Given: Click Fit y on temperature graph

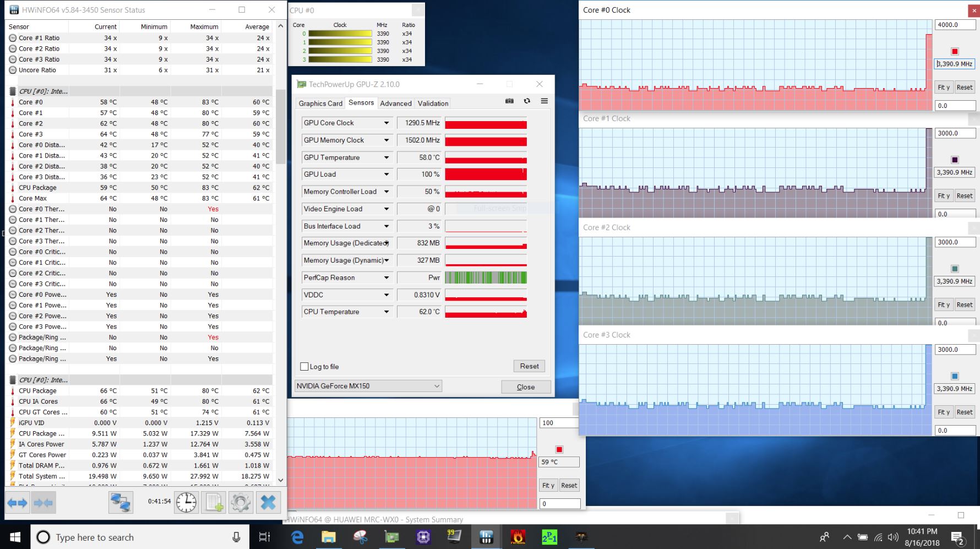Looking at the screenshot, I should (548, 485).
